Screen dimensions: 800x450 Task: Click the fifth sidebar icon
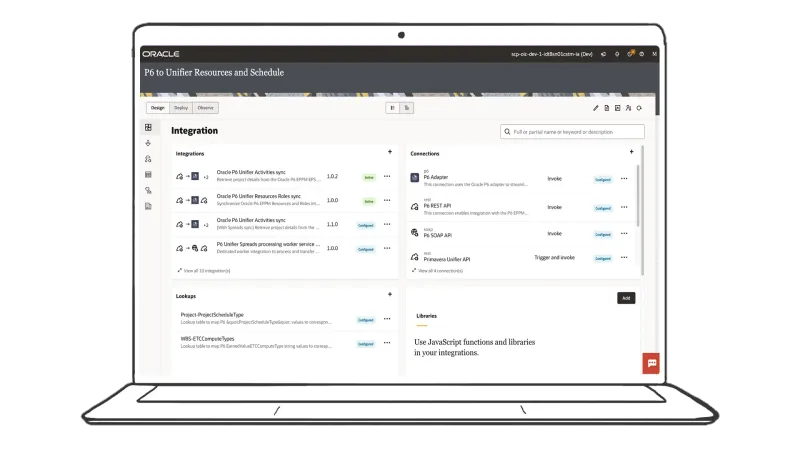click(x=148, y=190)
